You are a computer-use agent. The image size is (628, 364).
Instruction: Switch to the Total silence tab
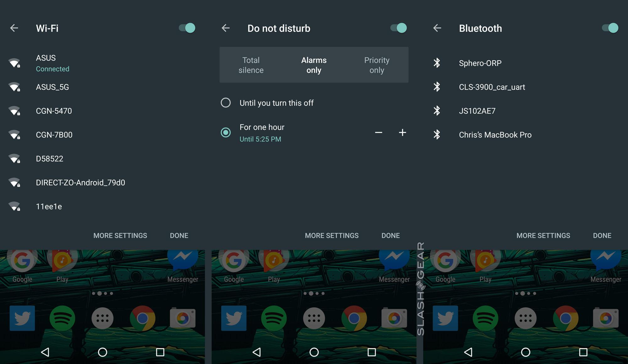[x=251, y=65]
